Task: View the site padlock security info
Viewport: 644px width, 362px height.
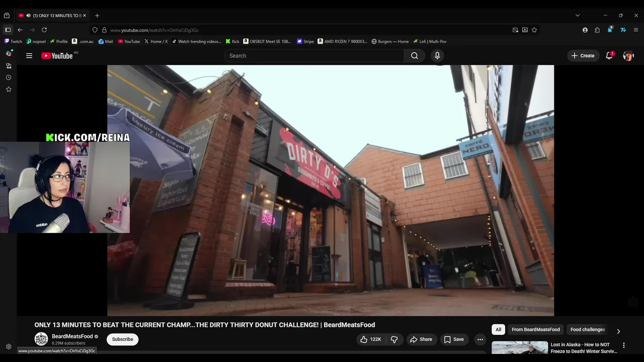Action: (104, 30)
